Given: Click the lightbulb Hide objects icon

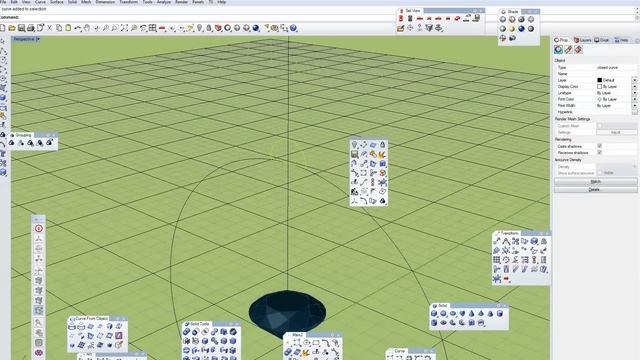Looking at the screenshot, I should coord(200,28).
